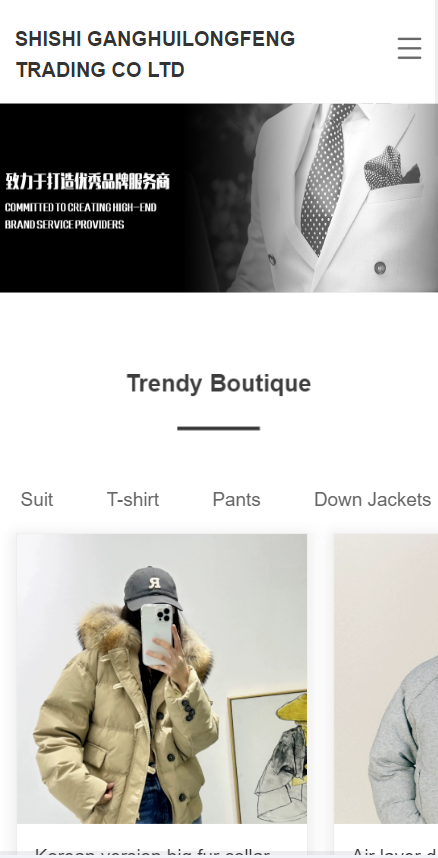438x858 pixels.
Task: Open the hamburger navigation menu
Action: pyautogui.click(x=409, y=48)
